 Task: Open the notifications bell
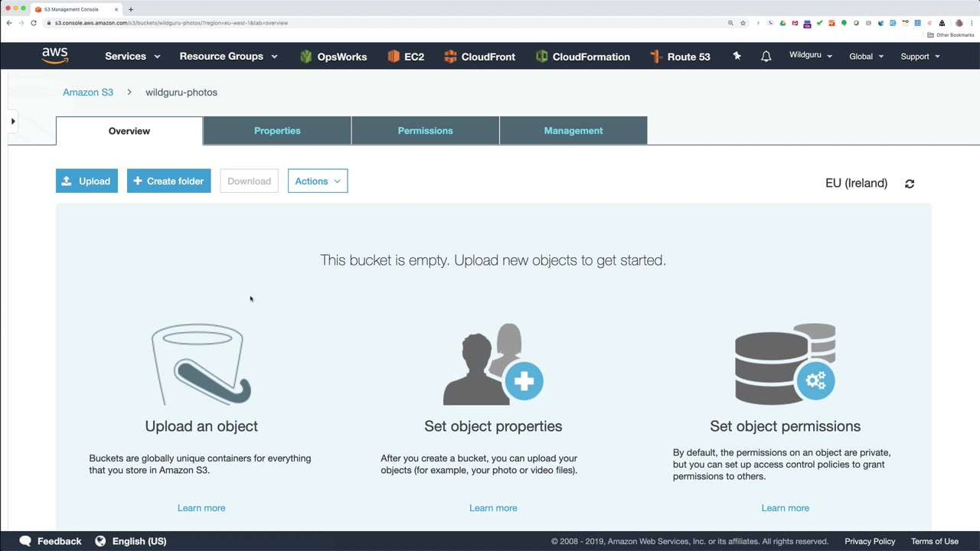pyautogui.click(x=766, y=56)
